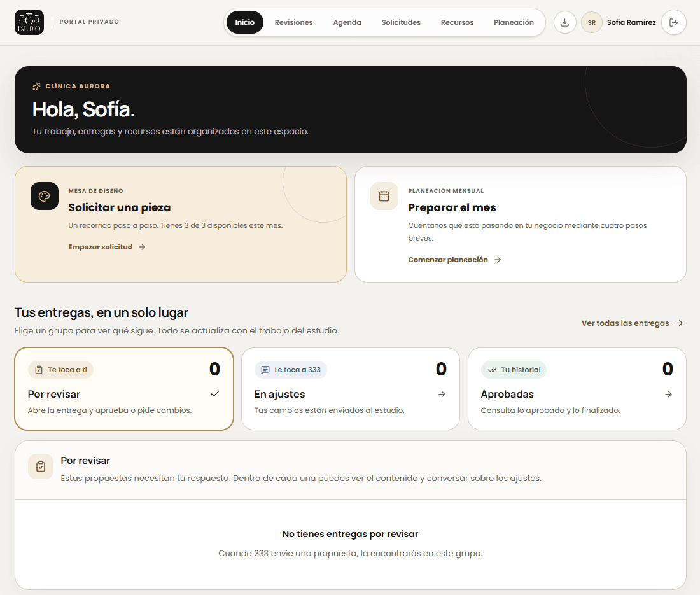Click the 0 count on Por revisar card
The image size is (700, 595).
pyautogui.click(x=214, y=368)
